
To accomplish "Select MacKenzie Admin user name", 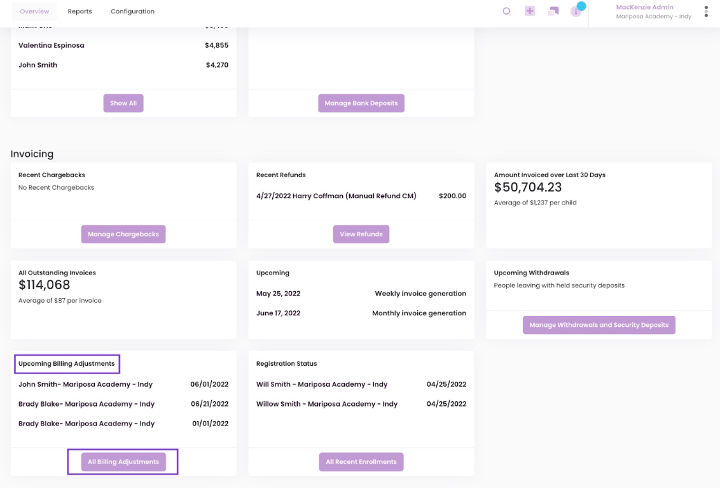I will (x=645, y=7).
